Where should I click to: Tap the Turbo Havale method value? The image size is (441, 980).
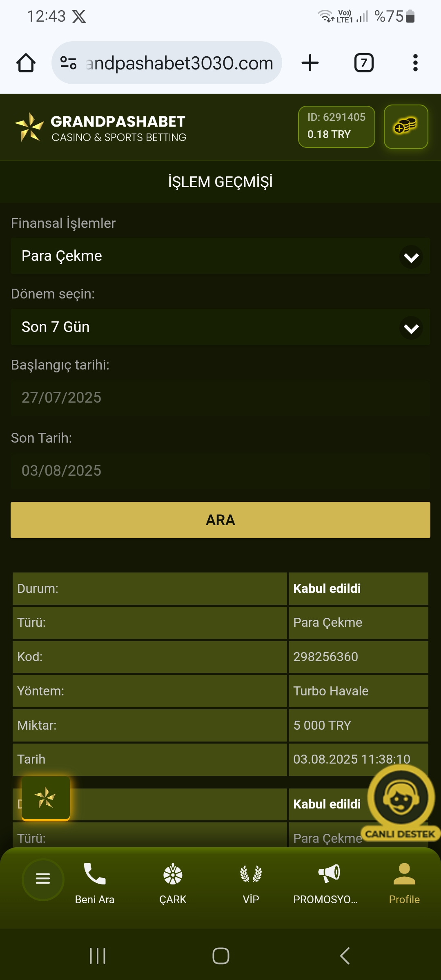point(331,691)
